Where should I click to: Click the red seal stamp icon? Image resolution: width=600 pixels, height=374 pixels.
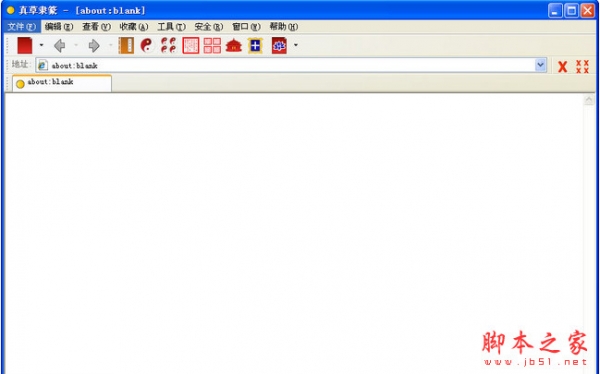(x=191, y=46)
